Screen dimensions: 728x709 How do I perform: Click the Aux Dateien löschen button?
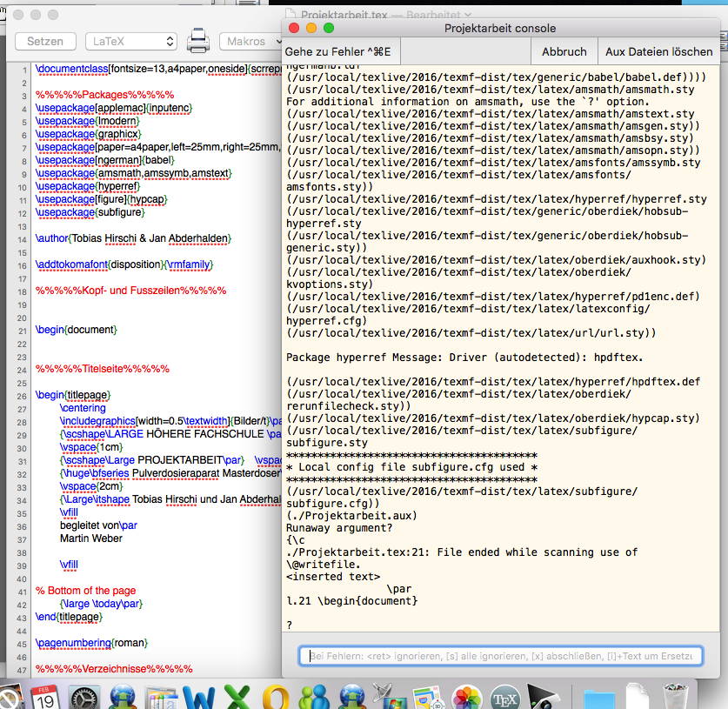[658, 51]
